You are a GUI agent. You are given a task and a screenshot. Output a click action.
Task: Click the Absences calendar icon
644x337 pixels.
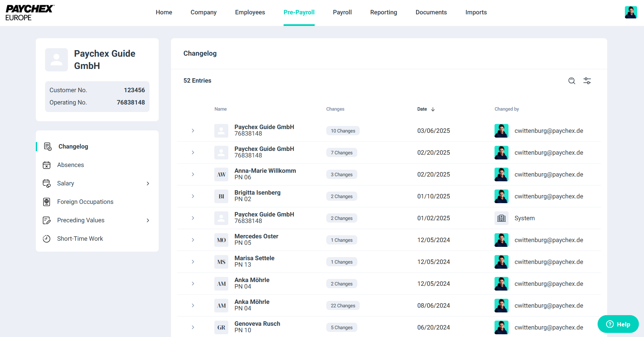click(x=47, y=165)
